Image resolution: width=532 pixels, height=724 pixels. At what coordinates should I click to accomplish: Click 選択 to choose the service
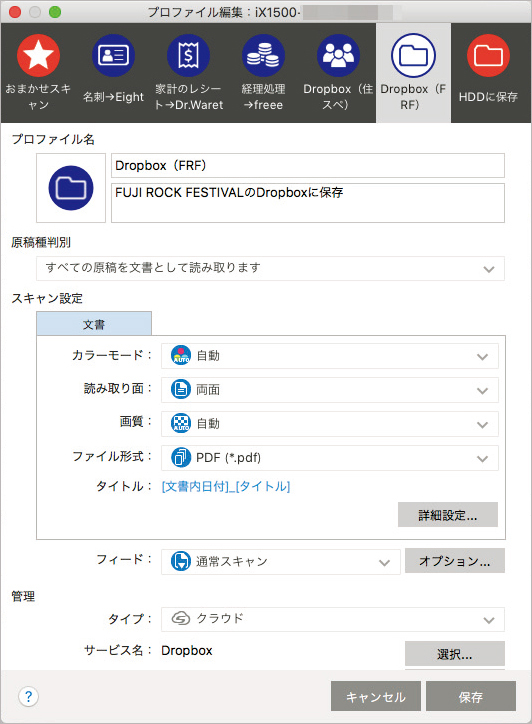click(x=455, y=653)
